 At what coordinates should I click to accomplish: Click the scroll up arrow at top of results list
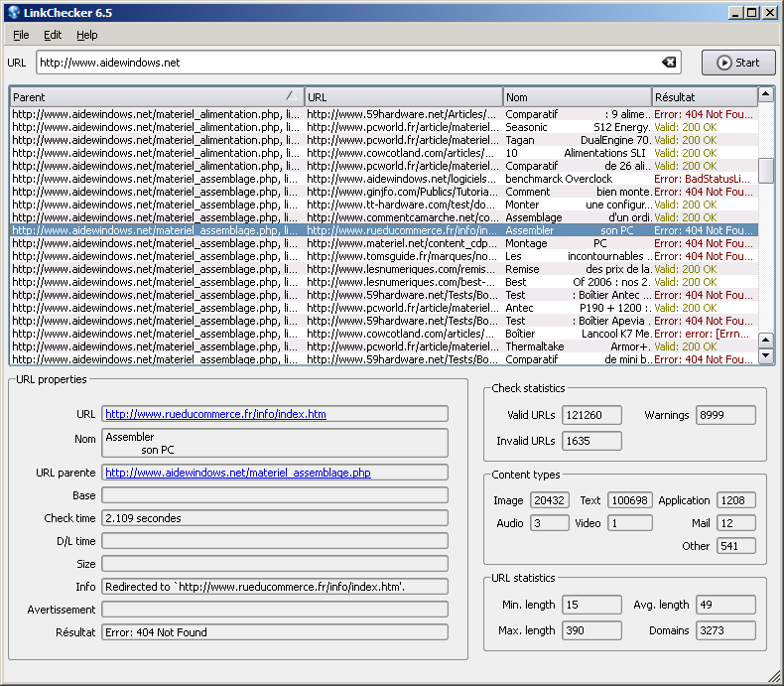765,95
